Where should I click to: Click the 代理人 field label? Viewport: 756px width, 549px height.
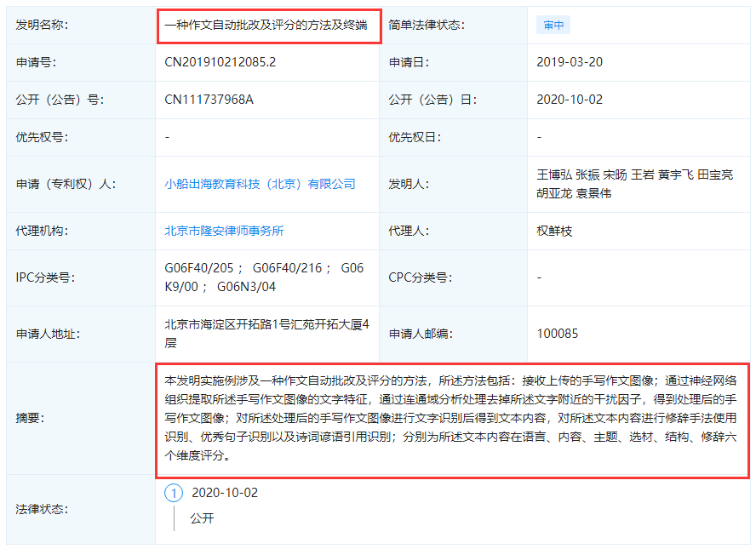click(x=409, y=231)
